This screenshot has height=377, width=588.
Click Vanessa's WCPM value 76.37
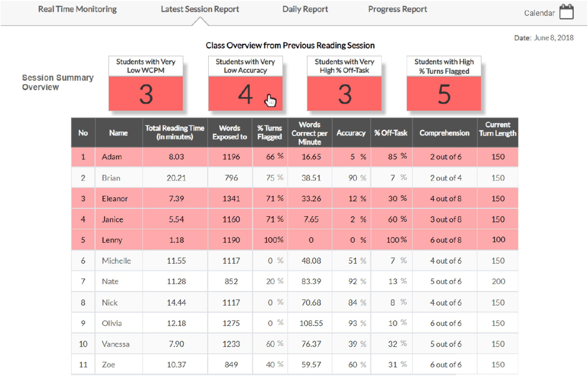coord(311,344)
